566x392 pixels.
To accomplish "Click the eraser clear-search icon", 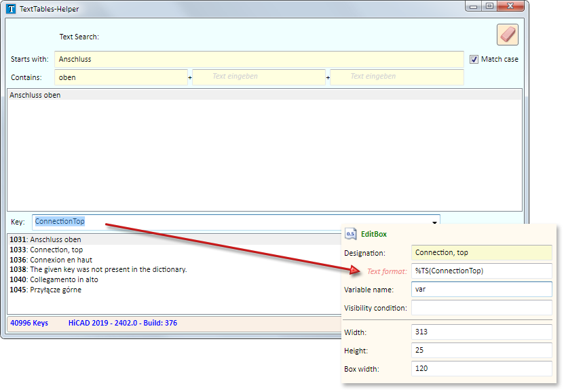I will (x=507, y=35).
